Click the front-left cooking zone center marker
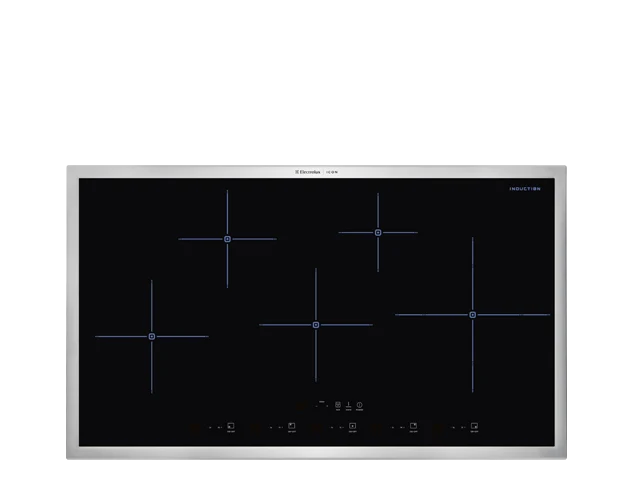632x480 pixels. click(x=152, y=337)
